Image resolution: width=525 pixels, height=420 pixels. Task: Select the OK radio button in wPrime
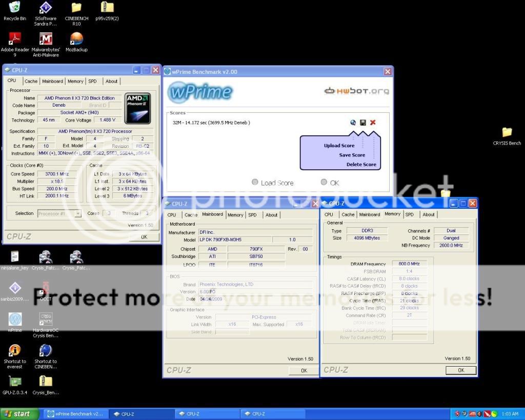tap(324, 182)
